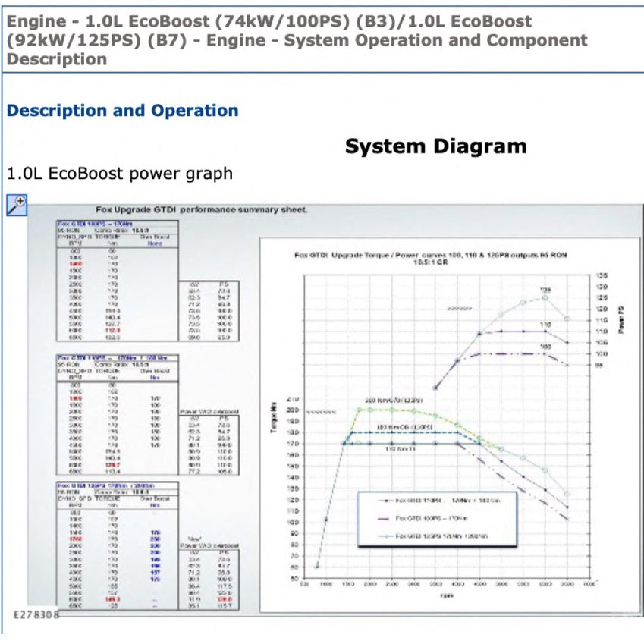Click the 'Power W/O overboost' table header in middle table
Image resolution: width=644 pixels, height=644 pixels.
(x=209, y=412)
